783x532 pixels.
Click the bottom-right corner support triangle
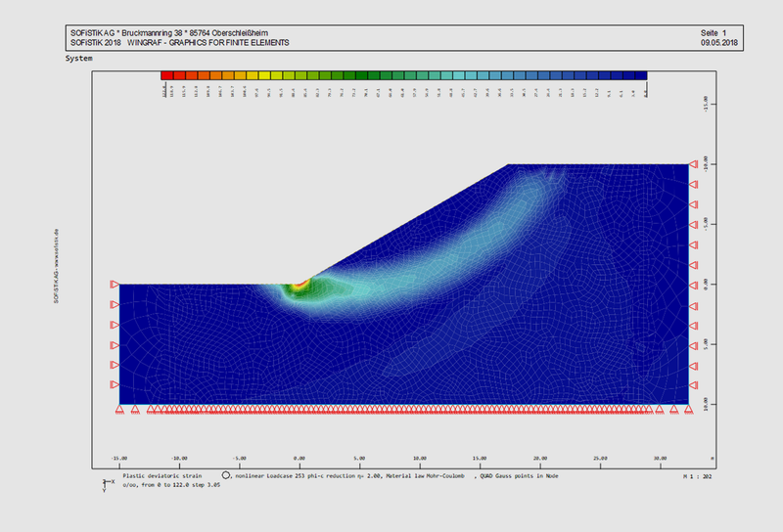687,410
